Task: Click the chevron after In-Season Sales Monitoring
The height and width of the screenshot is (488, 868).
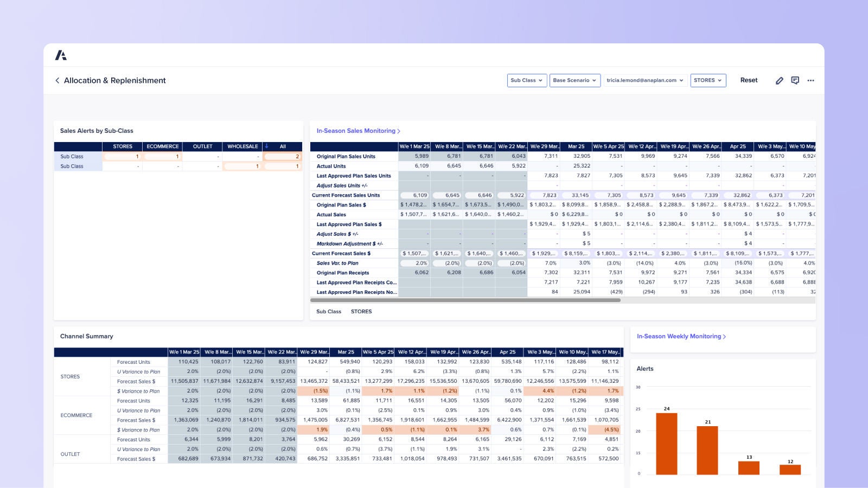Action: (399, 131)
